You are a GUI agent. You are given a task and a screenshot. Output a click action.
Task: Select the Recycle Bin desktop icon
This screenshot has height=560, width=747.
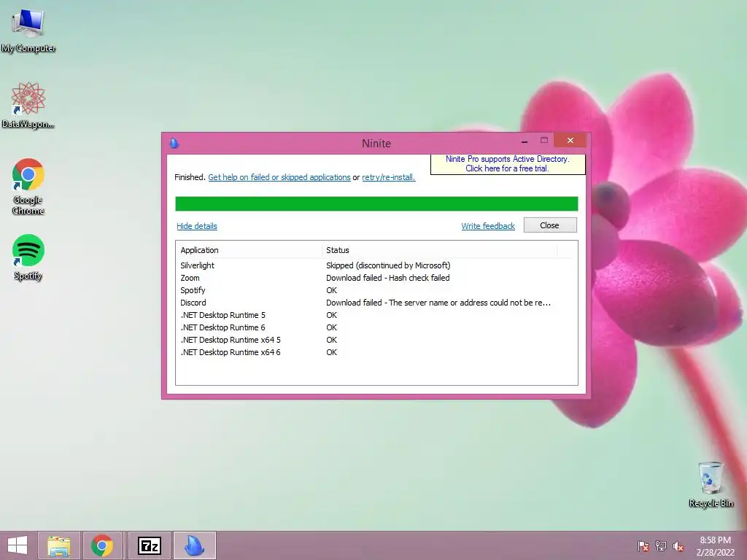[x=711, y=484]
